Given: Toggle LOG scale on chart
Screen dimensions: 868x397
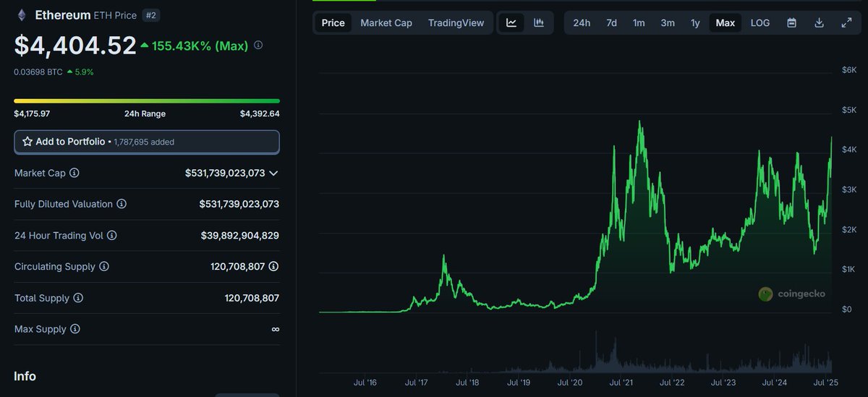Looking at the screenshot, I should (x=760, y=22).
